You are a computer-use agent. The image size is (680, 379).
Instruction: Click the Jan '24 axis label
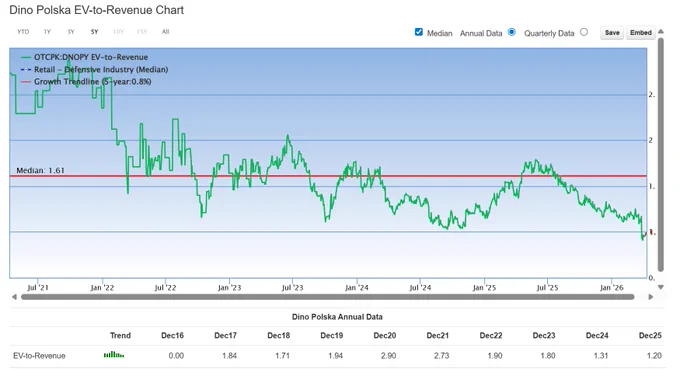357,287
